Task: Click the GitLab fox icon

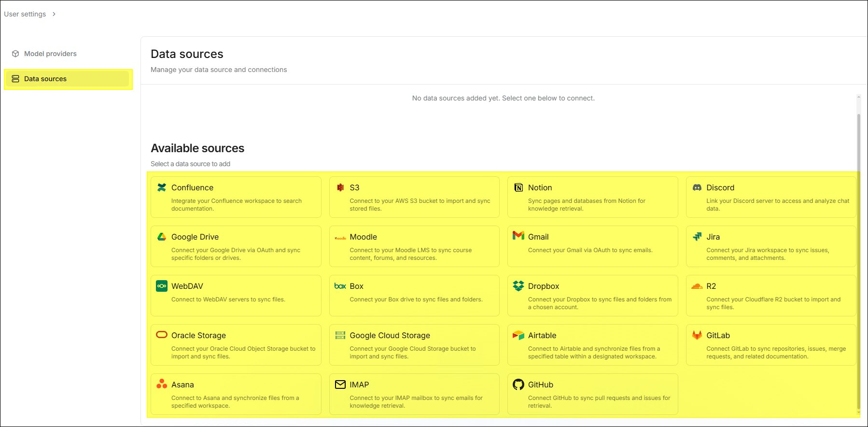Action: pyautogui.click(x=697, y=335)
